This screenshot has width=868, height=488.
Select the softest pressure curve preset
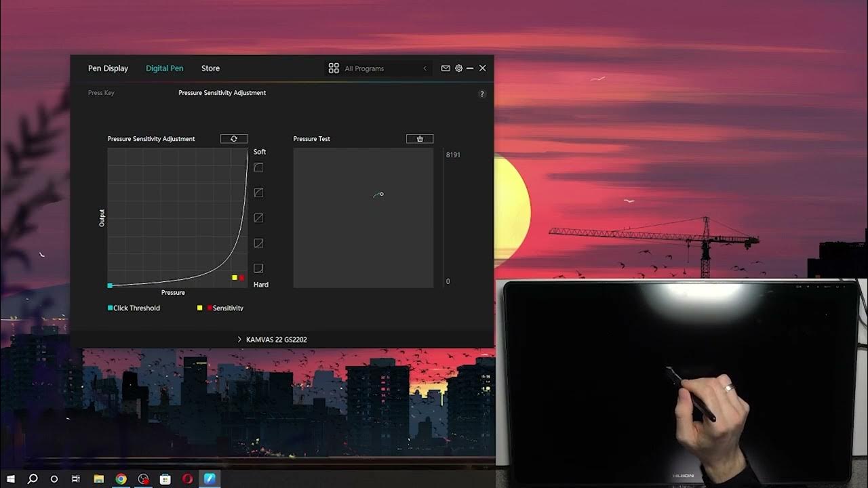(x=258, y=167)
